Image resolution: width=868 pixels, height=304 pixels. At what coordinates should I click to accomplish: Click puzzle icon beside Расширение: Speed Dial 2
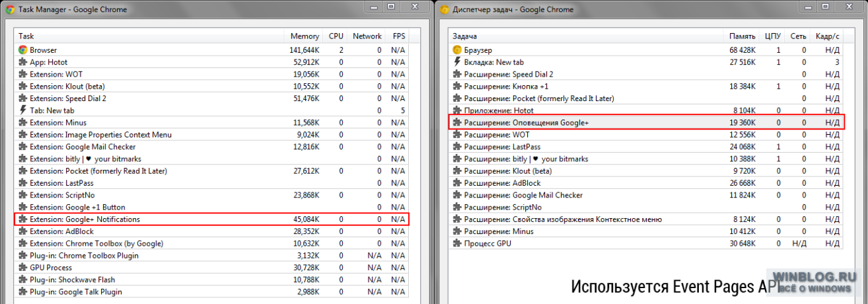click(x=457, y=74)
